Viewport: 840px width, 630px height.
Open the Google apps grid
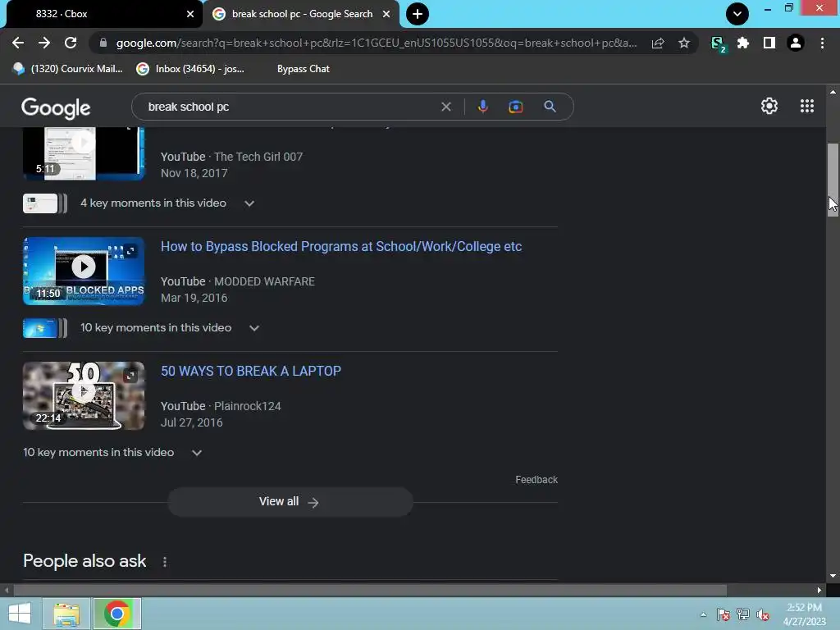pos(807,106)
